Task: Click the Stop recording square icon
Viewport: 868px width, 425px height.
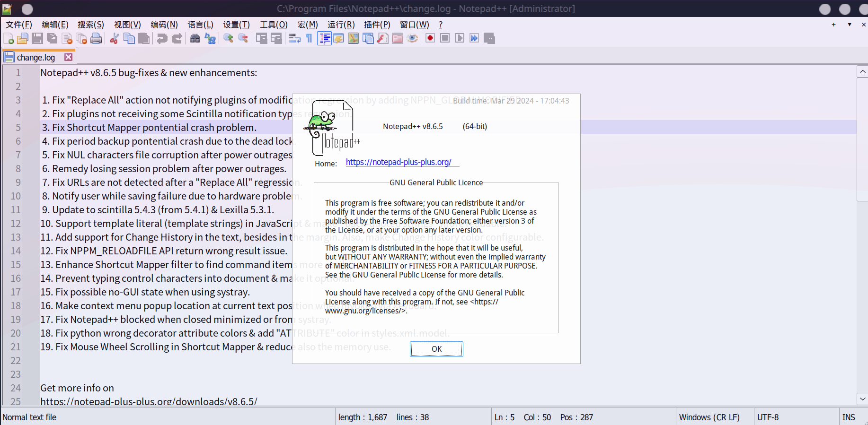Action: (445, 38)
